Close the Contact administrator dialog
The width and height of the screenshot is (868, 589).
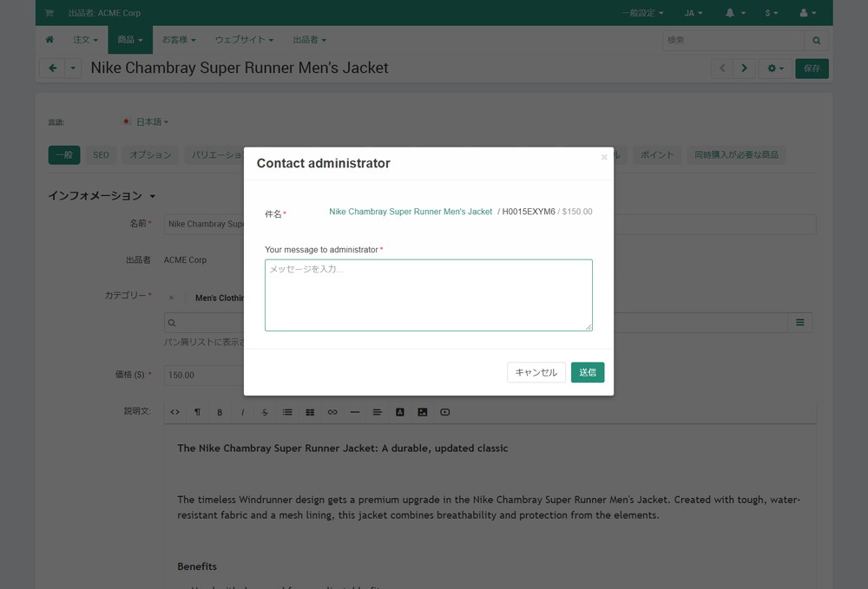(604, 157)
